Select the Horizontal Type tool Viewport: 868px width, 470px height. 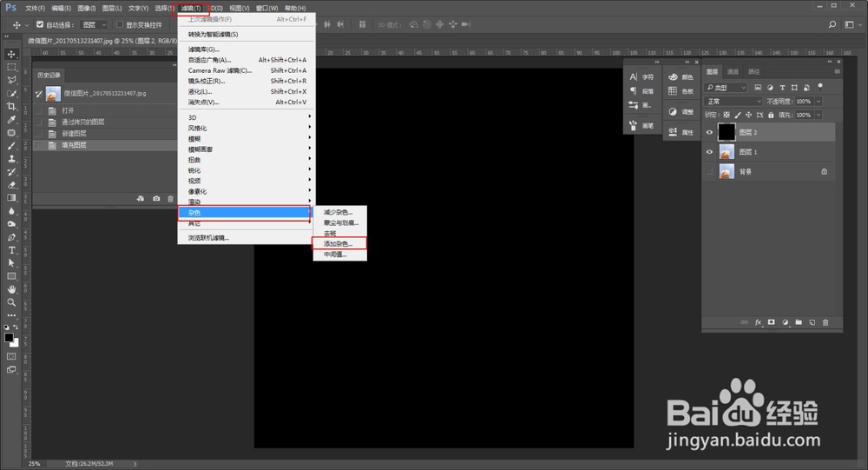point(11,250)
